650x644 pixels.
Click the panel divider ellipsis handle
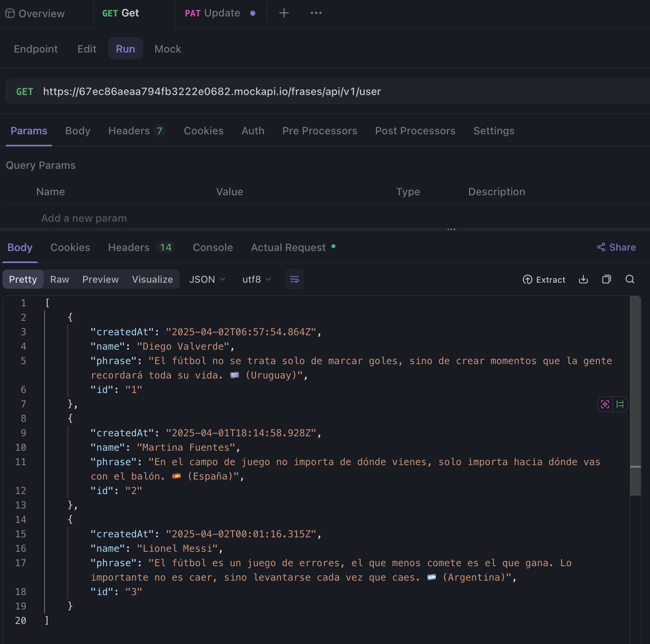point(451,229)
